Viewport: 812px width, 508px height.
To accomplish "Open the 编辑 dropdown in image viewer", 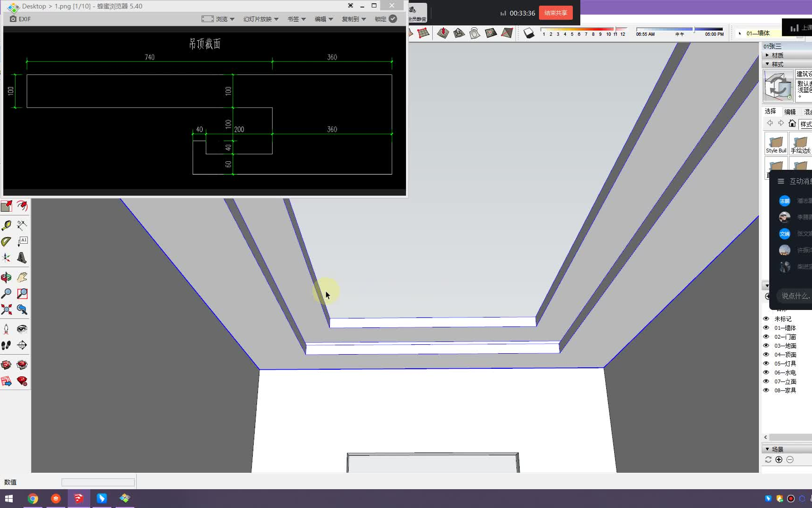I will [x=324, y=19].
